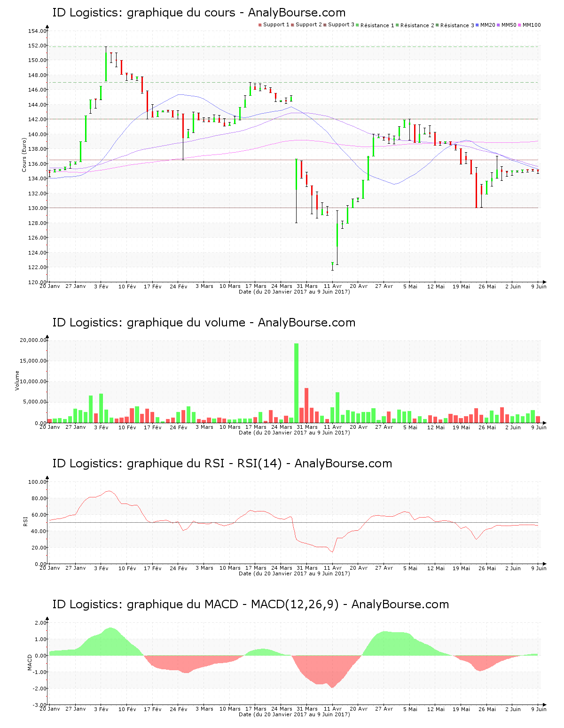This screenshot has height=728, width=564.
Task: Click the -1.00 MACD axis value
Action: 39,672
